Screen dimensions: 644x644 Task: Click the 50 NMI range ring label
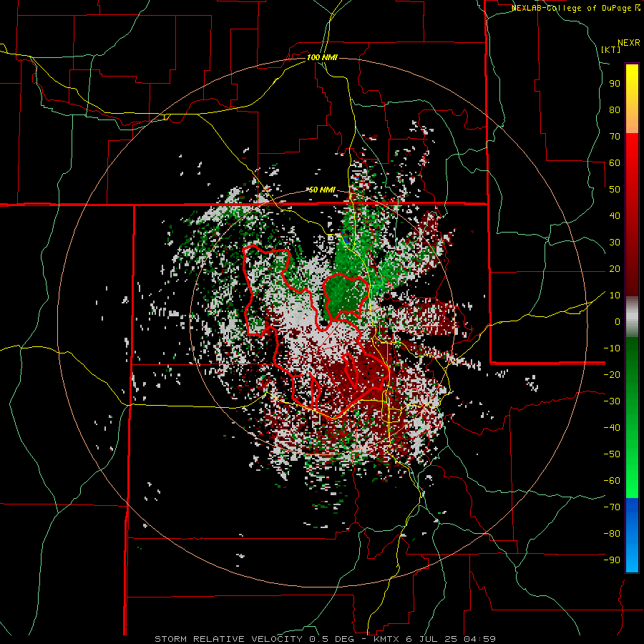point(322,190)
